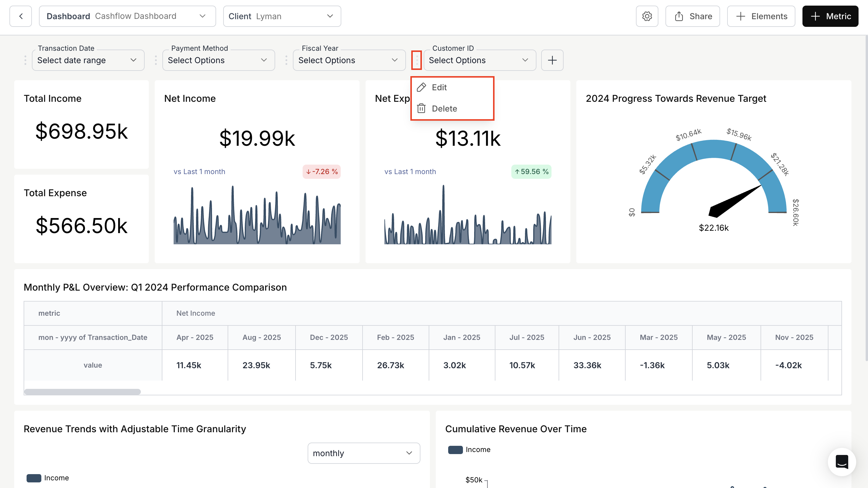Open the Client Lyman dropdown
The width and height of the screenshot is (868, 488).
282,16
